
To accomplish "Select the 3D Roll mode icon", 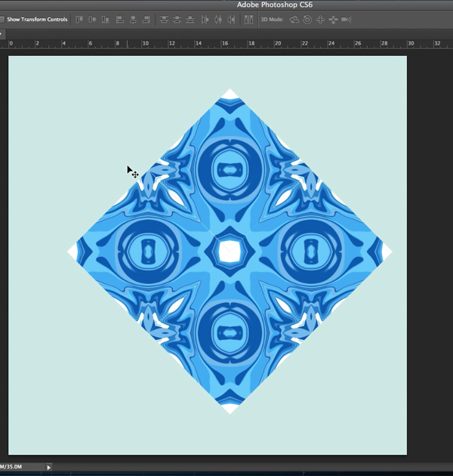I will [307, 20].
